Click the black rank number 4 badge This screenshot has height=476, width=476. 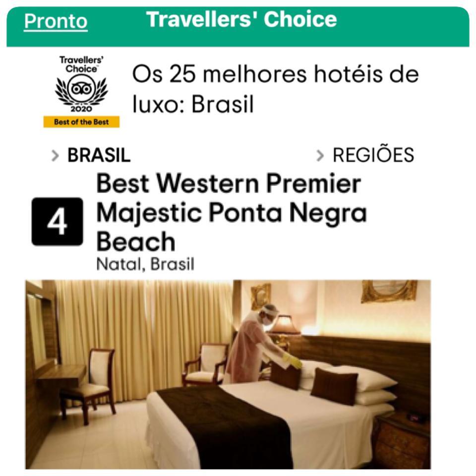58,222
